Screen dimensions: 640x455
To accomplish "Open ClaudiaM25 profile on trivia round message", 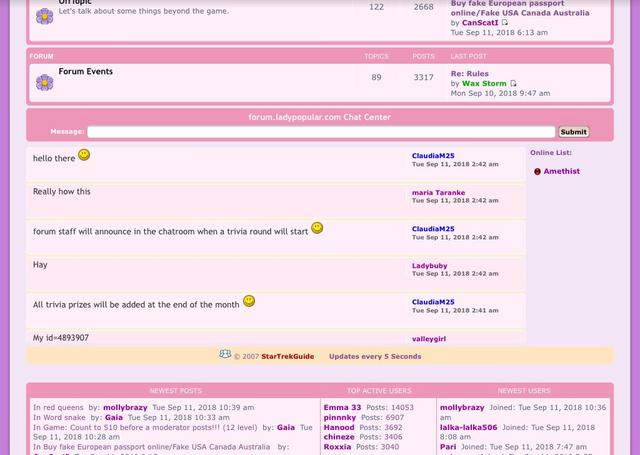I will 433,229.
